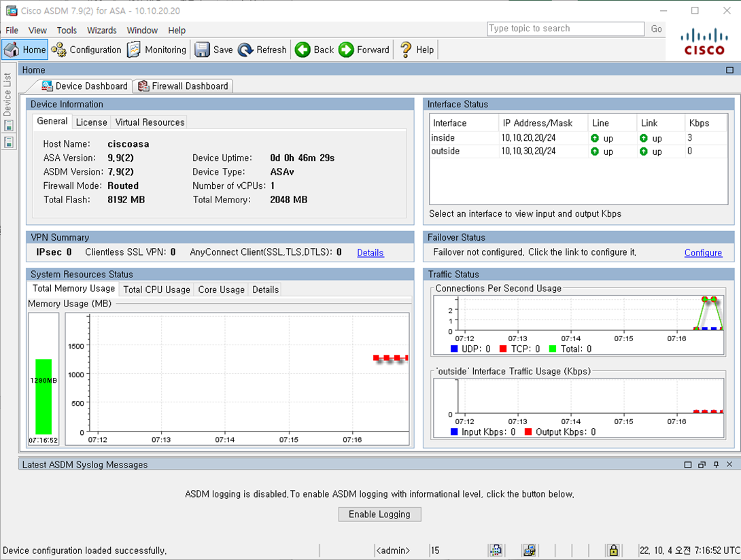Select the Core Usage tab
The width and height of the screenshot is (741, 560).
point(221,290)
